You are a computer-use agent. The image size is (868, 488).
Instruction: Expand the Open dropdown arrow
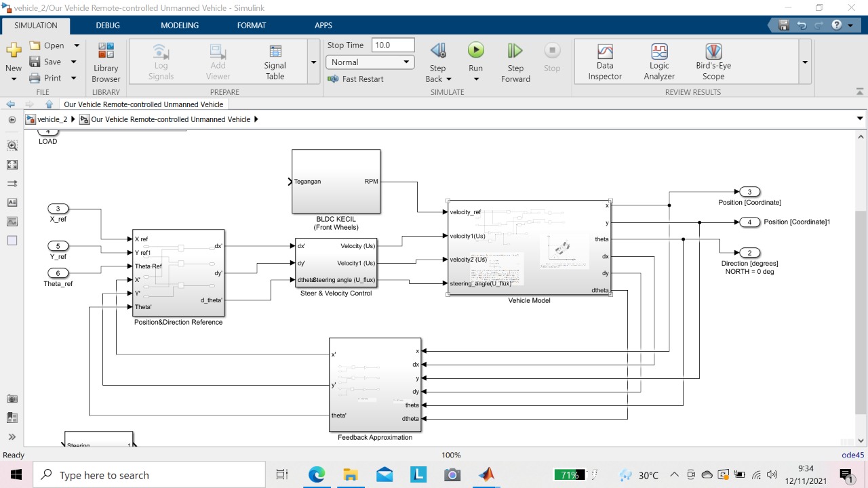(x=76, y=45)
